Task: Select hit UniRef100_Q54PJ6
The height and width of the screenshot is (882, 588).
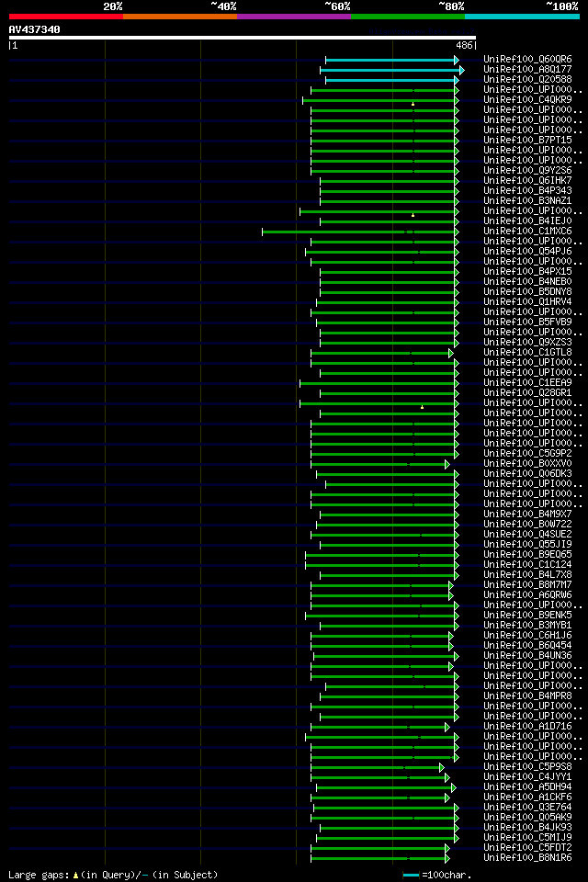Action: 527,252
